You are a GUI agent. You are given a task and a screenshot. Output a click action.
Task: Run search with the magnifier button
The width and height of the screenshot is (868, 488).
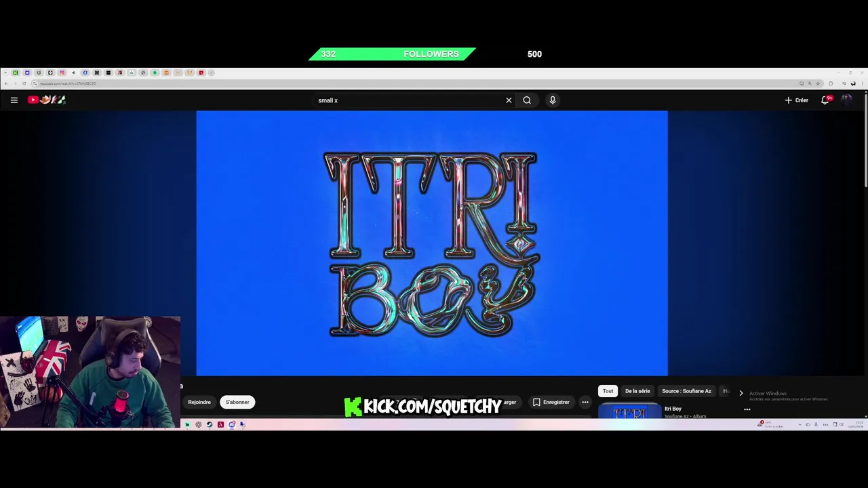527,100
